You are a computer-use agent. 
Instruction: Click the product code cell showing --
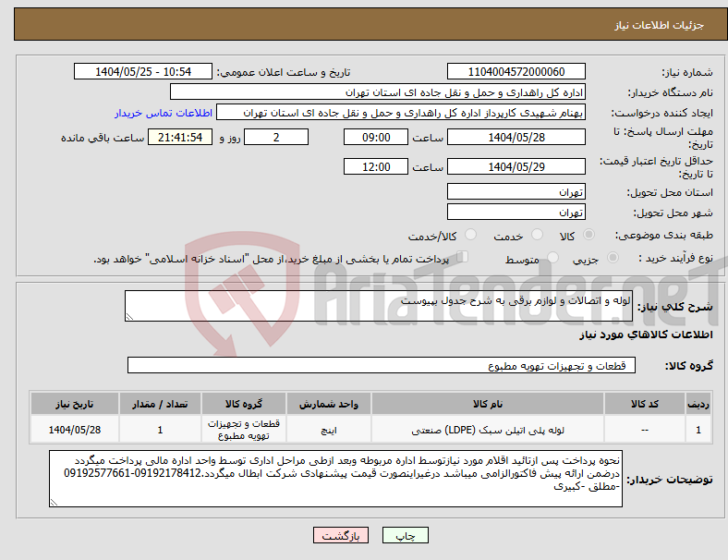coord(645,430)
